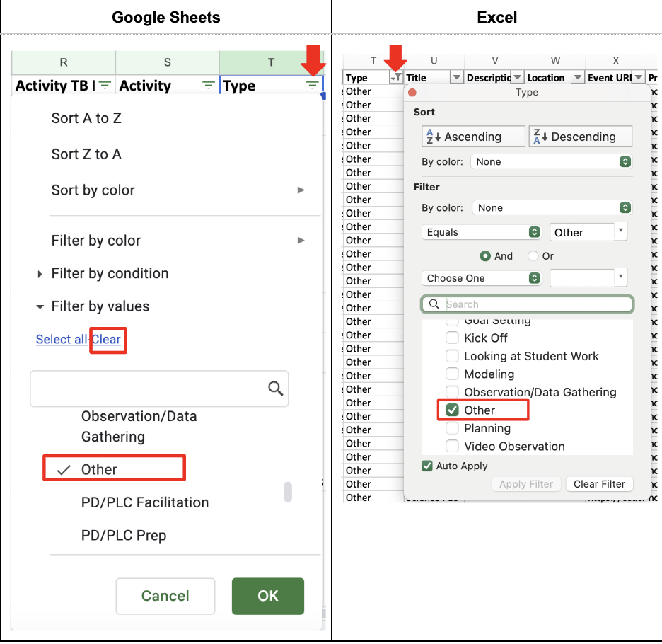Select the And radio button

tap(485, 256)
